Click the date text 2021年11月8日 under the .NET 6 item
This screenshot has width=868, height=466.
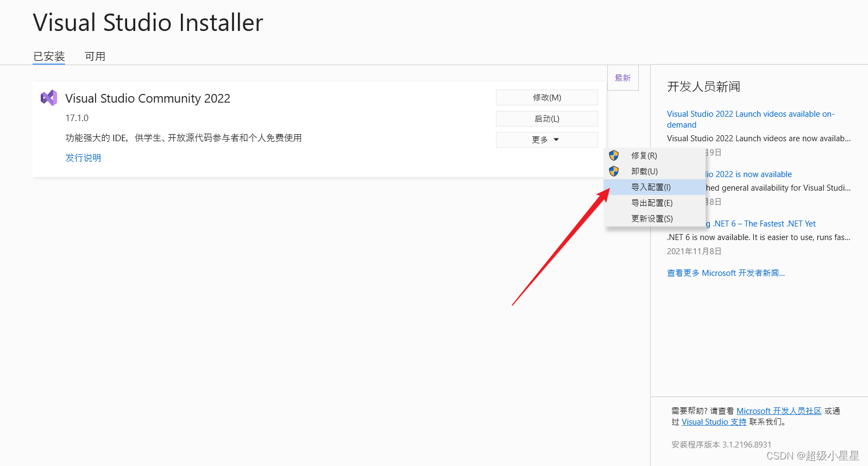(x=694, y=251)
